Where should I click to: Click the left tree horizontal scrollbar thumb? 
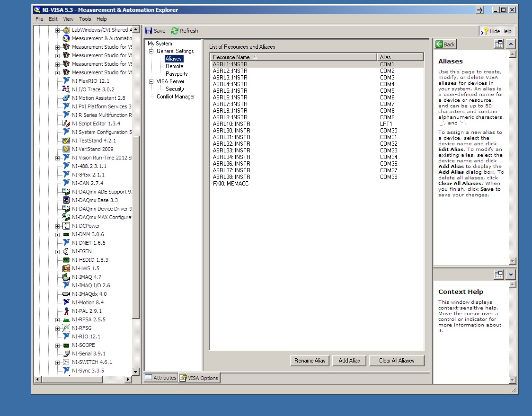pyautogui.click(x=72, y=379)
